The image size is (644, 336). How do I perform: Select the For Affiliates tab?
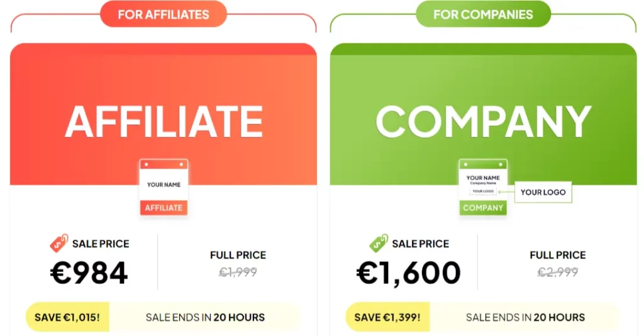(164, 14)
